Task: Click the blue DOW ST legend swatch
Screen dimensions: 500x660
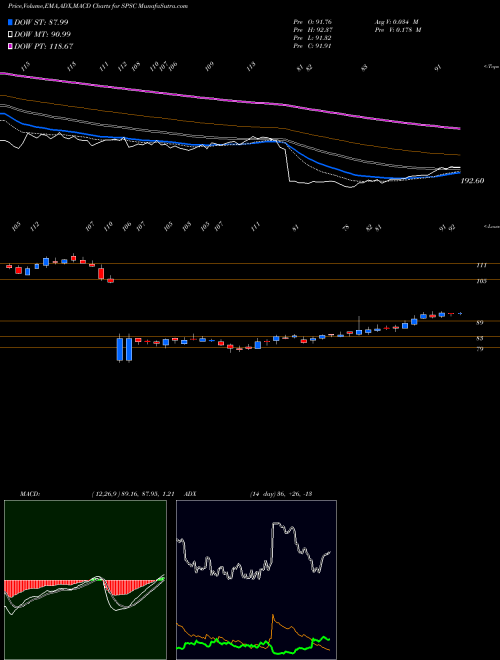Action: coord(10,22)
